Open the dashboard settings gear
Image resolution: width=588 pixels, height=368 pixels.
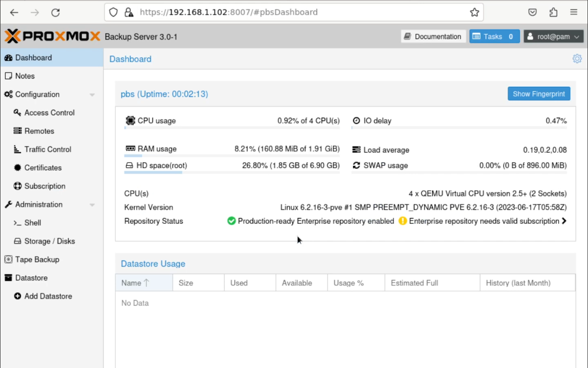point(576,58)
